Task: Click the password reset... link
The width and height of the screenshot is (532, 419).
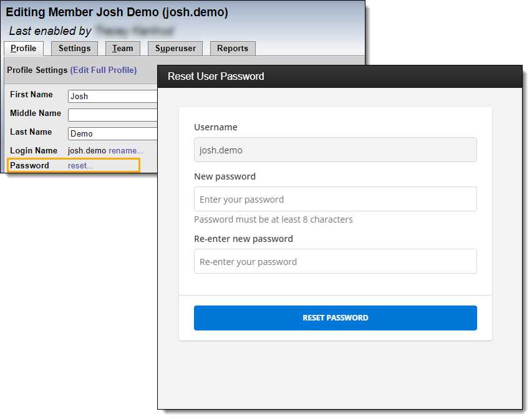Action: coord(80,166)
